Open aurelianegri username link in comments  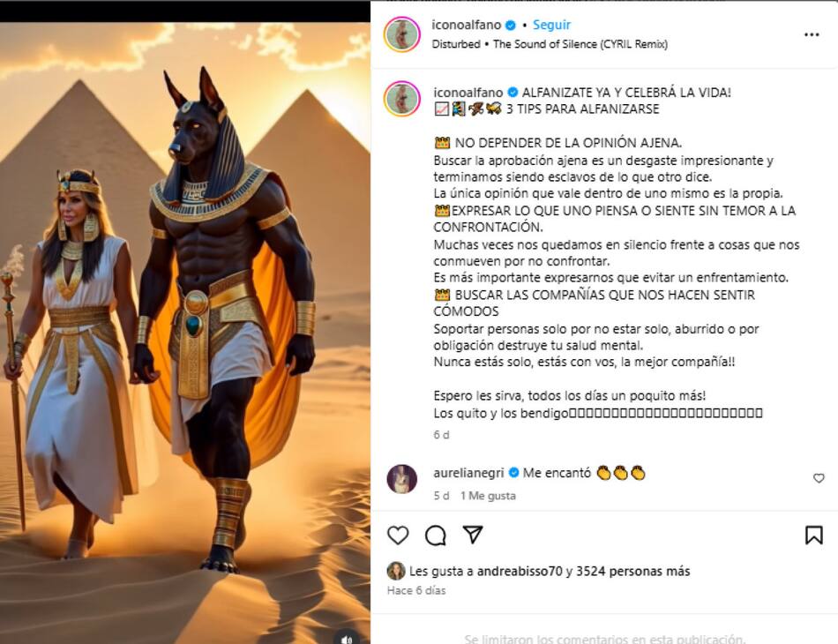[x=468, y=473]
